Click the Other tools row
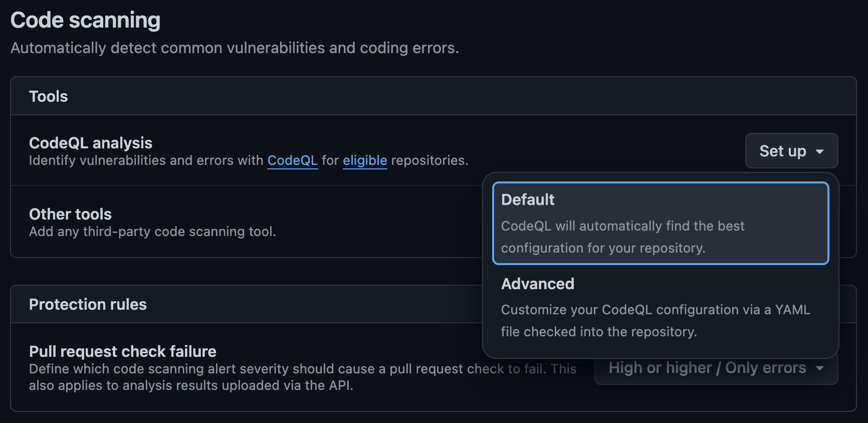Image resolution: width=868 pixels, height=423 pixels. (70, 214)
